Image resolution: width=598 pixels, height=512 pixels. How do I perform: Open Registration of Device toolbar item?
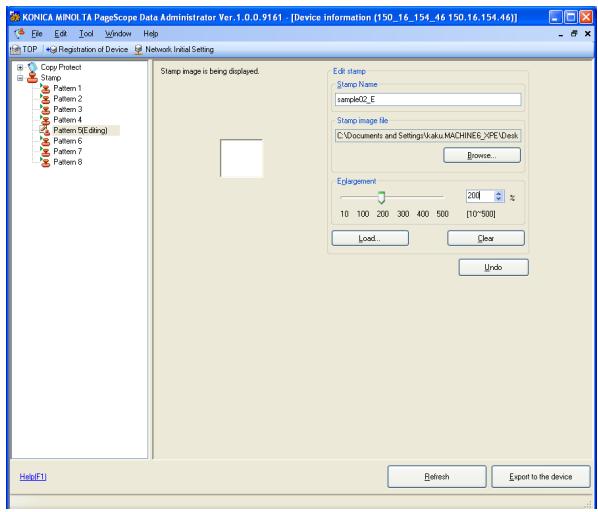coord(87,50)
